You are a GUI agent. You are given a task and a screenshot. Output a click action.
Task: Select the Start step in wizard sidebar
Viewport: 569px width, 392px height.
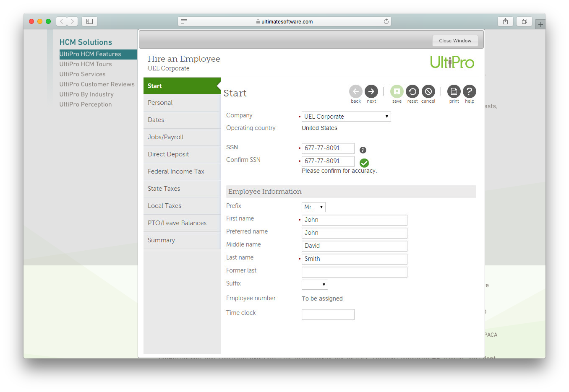pyautogui.click(x=182, y=86)
